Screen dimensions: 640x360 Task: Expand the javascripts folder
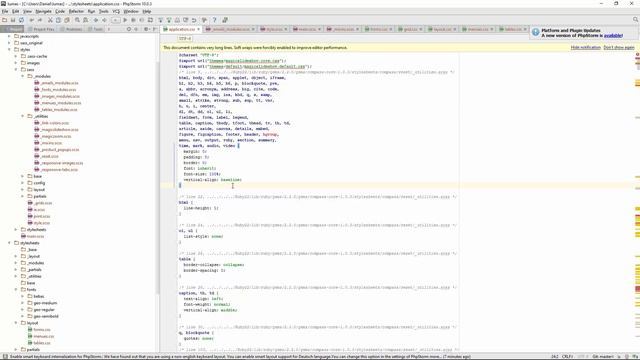tap(9, 36)
